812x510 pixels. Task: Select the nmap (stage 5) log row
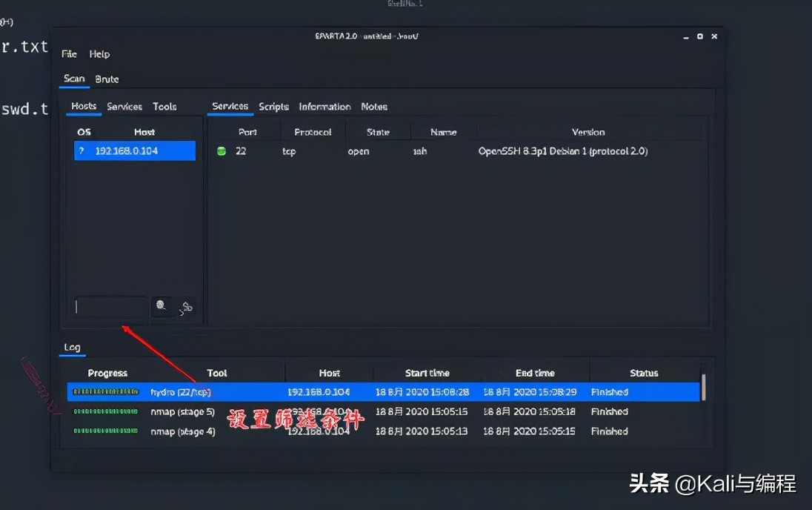[x=383, y=411]
